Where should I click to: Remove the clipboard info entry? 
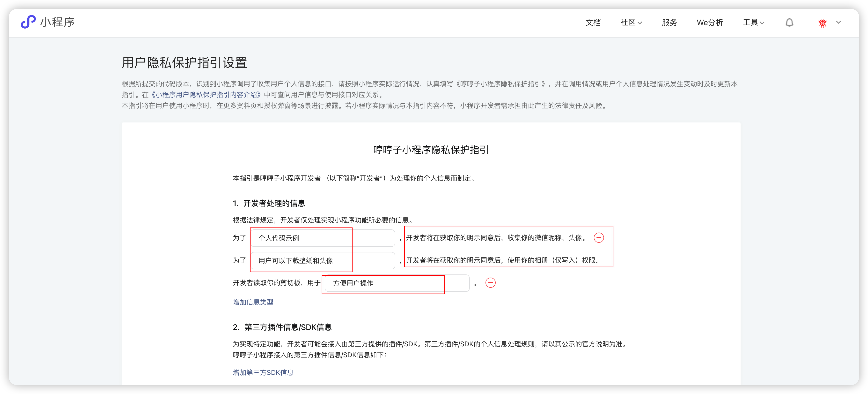pyautogui.click(x=490, y=283)
